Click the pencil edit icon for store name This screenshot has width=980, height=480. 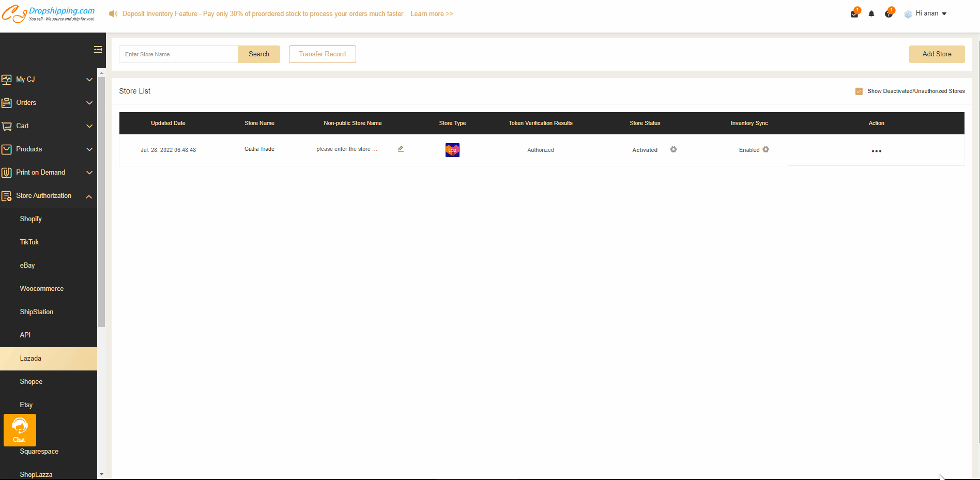[401, 149]
